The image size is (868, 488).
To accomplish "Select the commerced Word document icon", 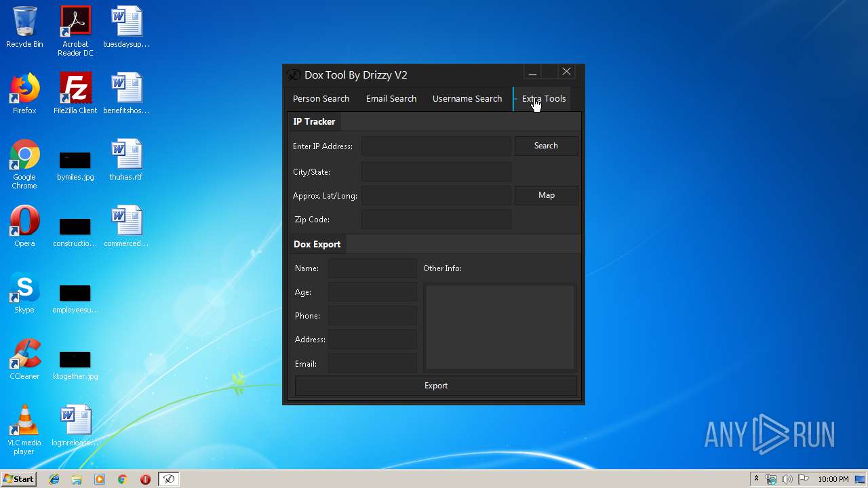I will (126, 226).
